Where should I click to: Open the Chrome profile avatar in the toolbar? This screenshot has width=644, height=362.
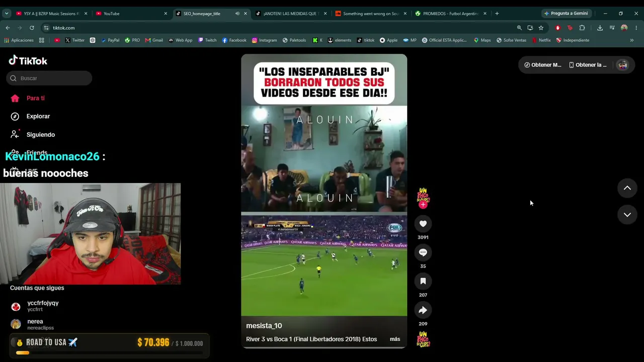tap(624, 28)
